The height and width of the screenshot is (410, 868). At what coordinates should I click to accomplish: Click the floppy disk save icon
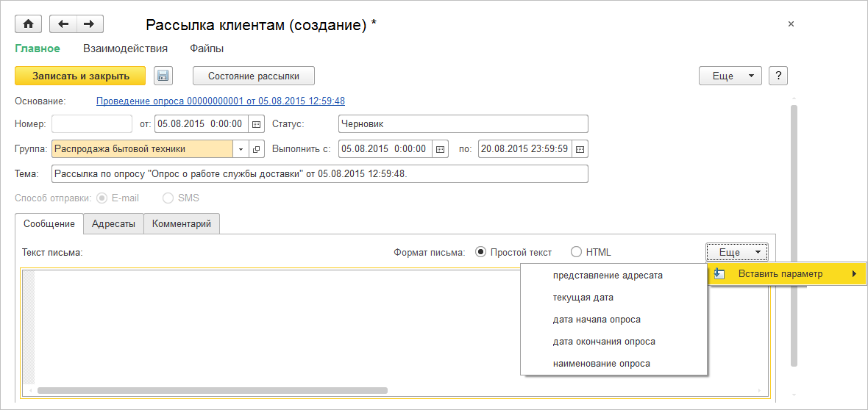[163, 76]
